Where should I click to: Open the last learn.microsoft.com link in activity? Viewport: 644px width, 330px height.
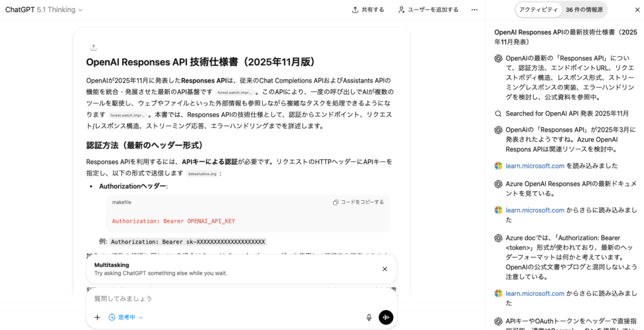click(535, 293)
